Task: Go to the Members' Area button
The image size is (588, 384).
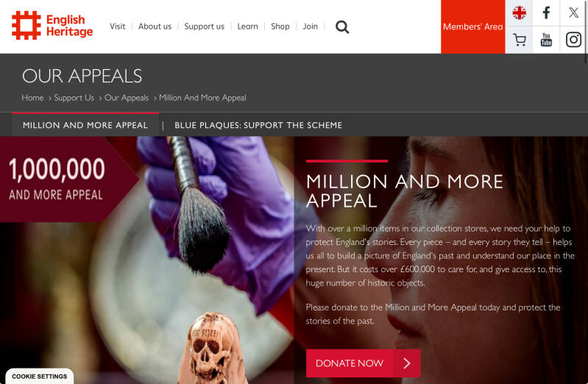Action: 473,26
